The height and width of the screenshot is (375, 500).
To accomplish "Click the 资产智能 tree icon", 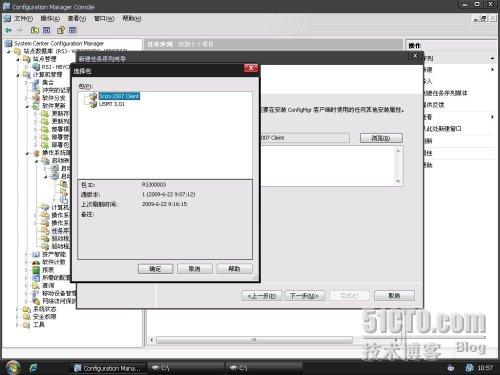I will [x=36, y=254].
